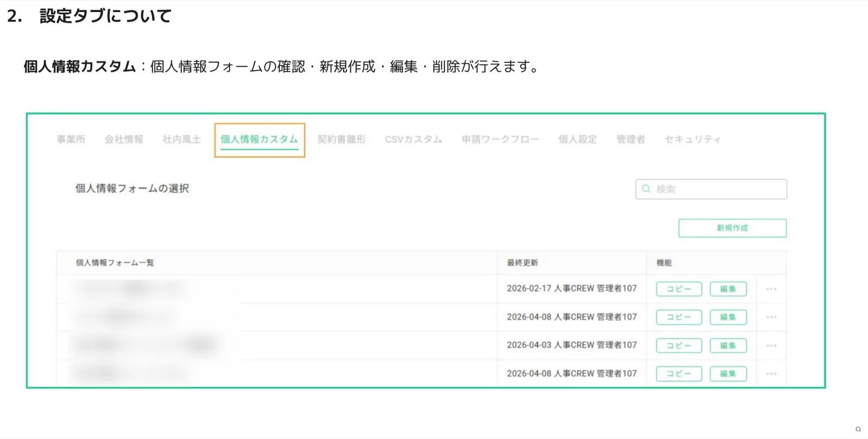Go to the 契約書雛形 tab
The image size is (868, 439).
point(342,139)
